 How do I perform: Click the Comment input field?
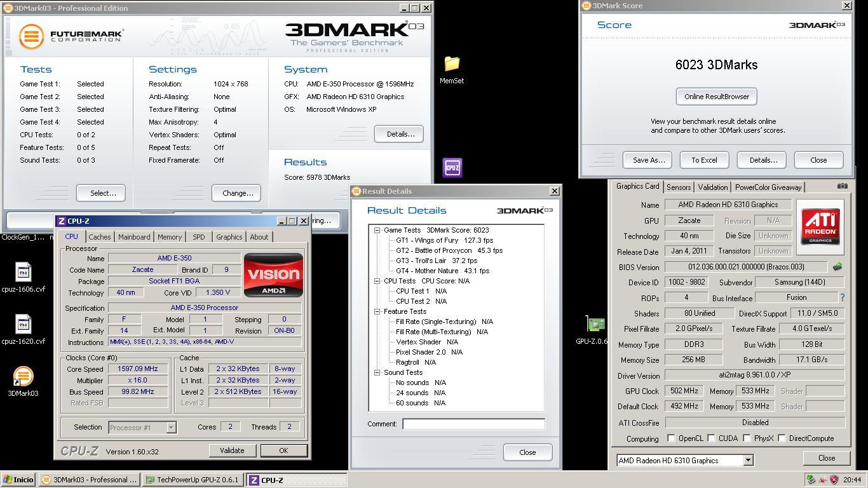pyautogui.click(x=473, y=424)
